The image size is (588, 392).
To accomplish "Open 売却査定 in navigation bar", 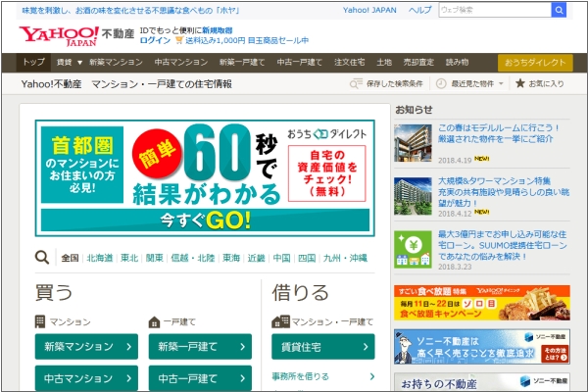I will tap(418, 63).
